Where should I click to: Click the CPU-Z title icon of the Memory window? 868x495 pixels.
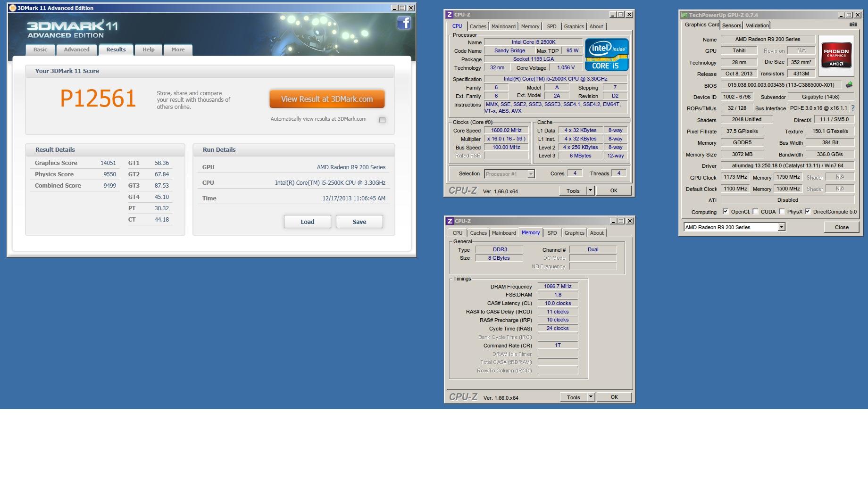point(450,221)
